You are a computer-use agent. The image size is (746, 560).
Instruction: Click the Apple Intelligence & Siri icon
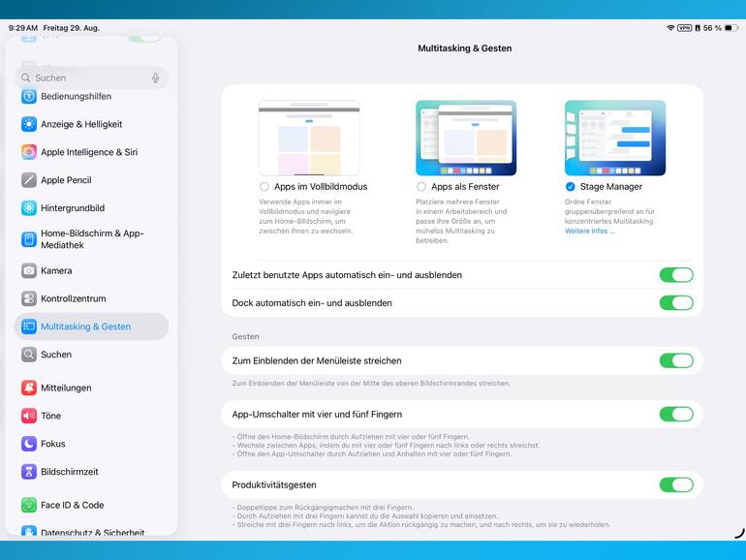[x=29, y=152]
